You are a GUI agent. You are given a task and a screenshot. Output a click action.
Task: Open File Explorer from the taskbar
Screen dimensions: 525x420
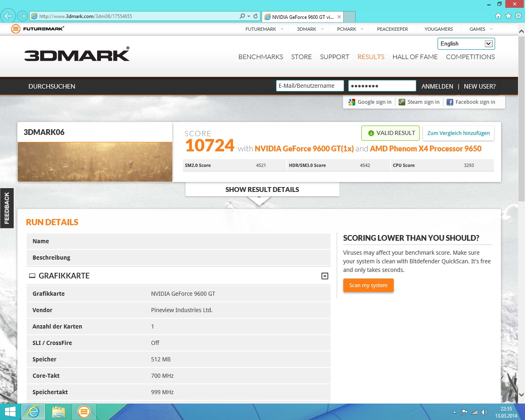59,412
